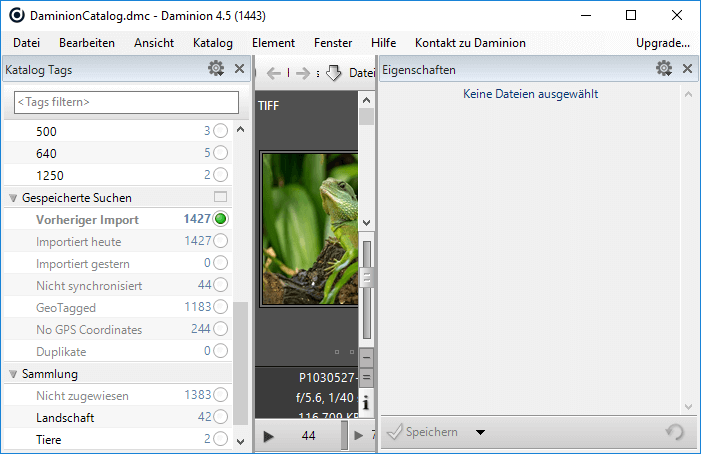Toggle the Gespeicherte Suchen checkbox

220,197
